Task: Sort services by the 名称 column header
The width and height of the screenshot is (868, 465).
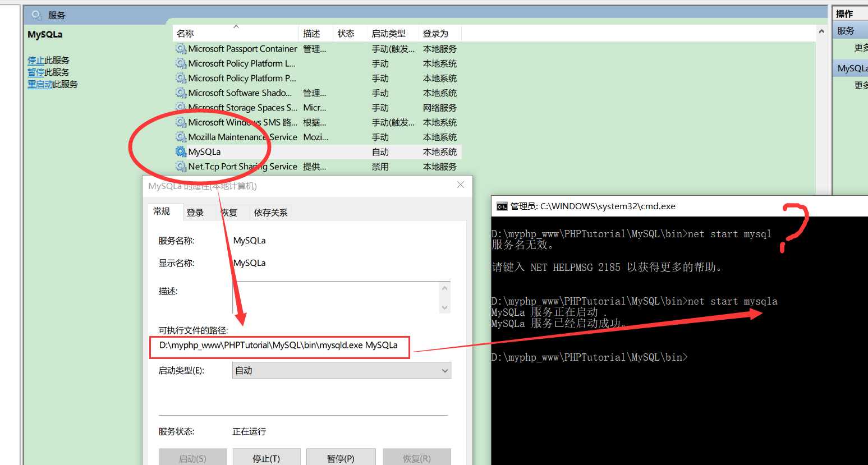Action: [185, 34]
